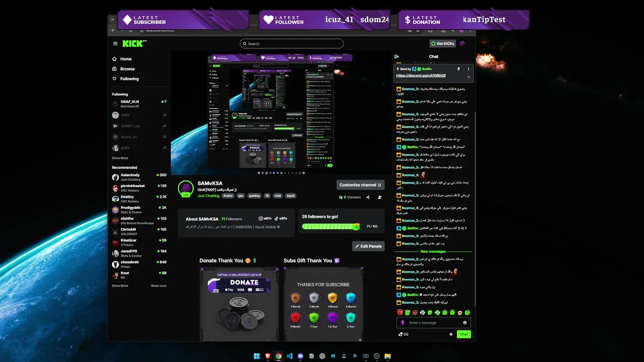Open the emoji picker in the chat input
Screen dimensions: 644x362
pyautogui.click(x=465, y=323)
